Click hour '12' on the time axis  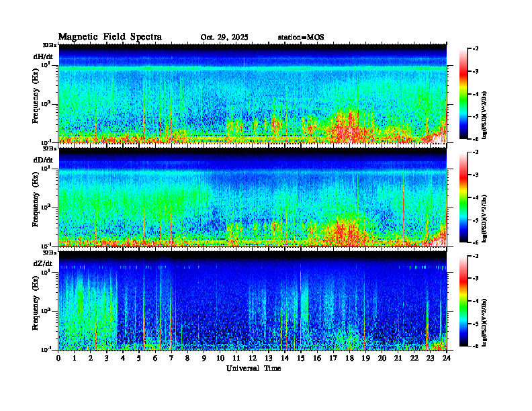253,359
